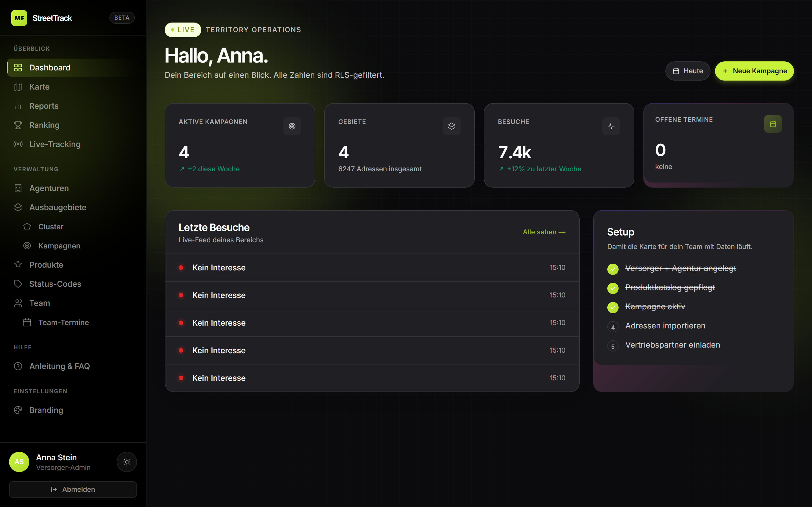
Task: Go to Karte in the sidebar
Action: click(39, 87)
